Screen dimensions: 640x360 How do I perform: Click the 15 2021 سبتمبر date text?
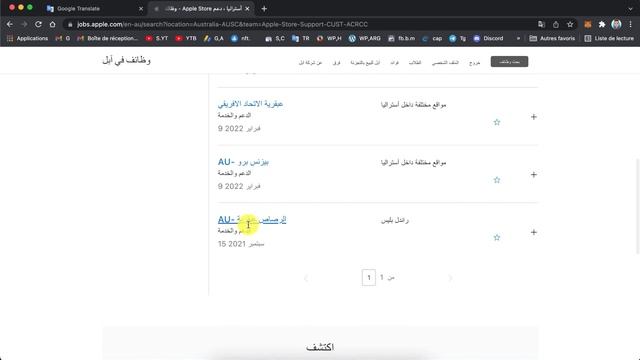241,244
